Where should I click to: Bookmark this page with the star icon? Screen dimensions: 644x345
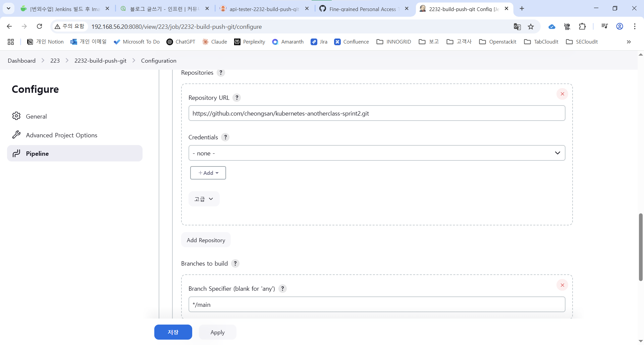531,26
